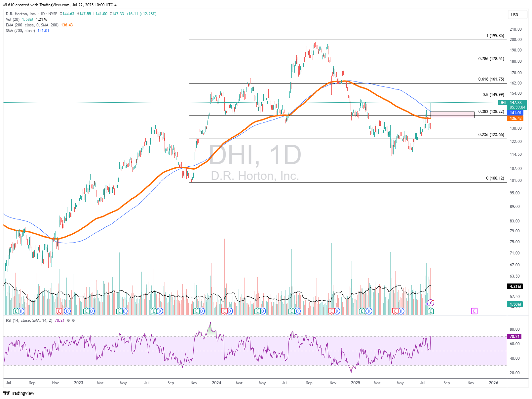Select the earnings marker near Apr 2024
Screen dimensions: 532x399
(258, 311)
